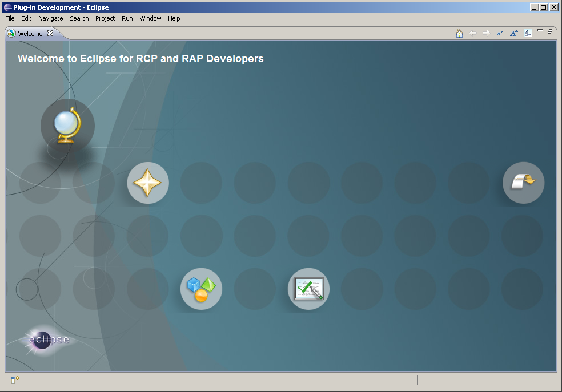
Task: Open the What's New star icon
Action: point(148,183)
